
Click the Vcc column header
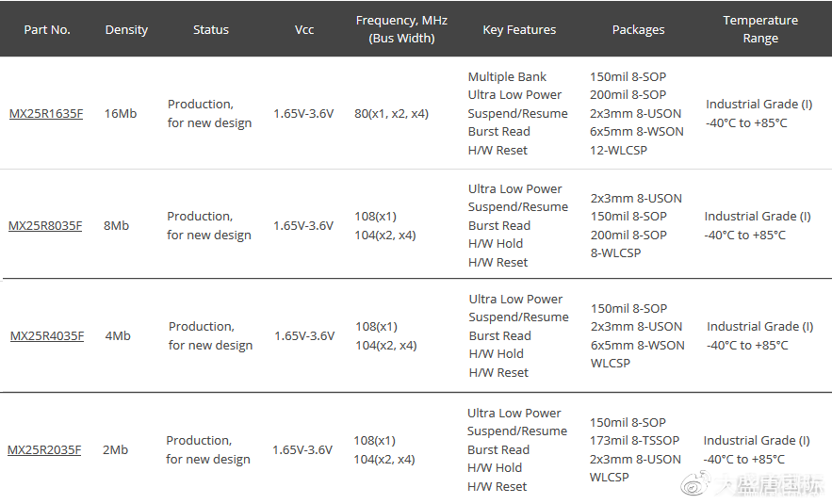pos(304,29)
